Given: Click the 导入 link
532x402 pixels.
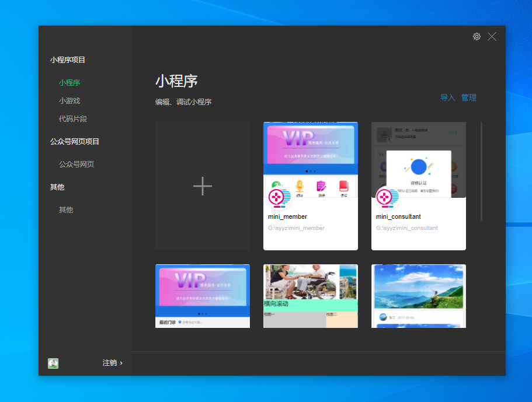Looking at the screenshot, I should click(x=447, y=97).
